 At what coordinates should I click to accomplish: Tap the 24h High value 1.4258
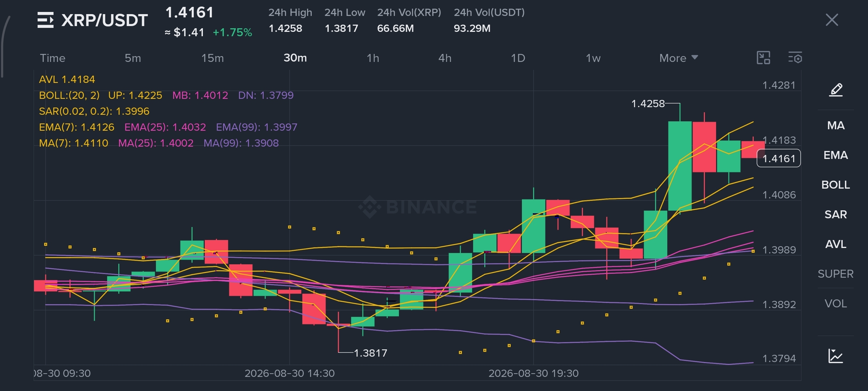pyautogui.click(x=285, y=28)
